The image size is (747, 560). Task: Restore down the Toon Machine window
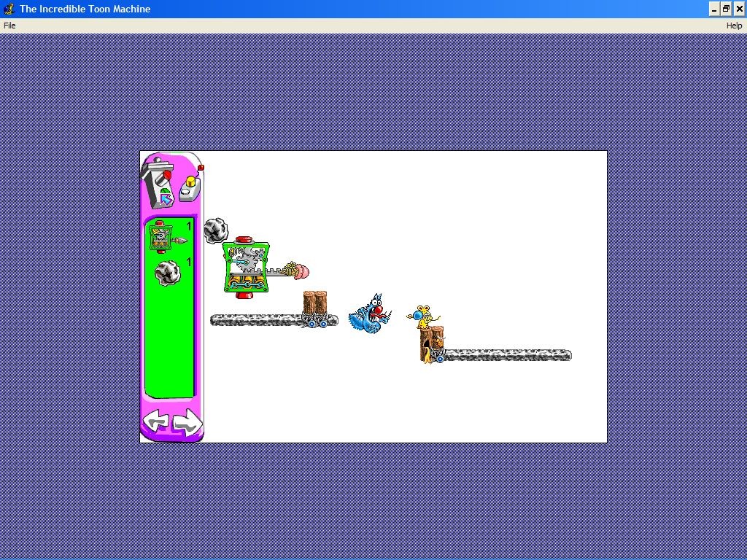726,9
